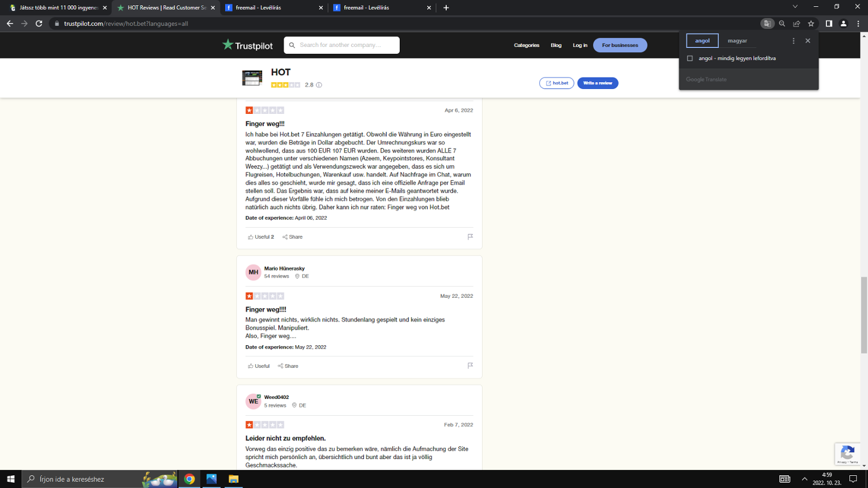Share this page via the share icon
This screenshot has width=868, height=488.
[796, 24]
